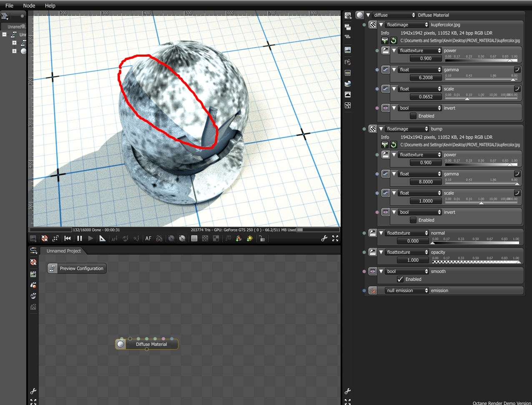Click the mesh preview icon atop inspector sidebar
The width and height of the screenshot is (532, 405).
pos(348,15)
